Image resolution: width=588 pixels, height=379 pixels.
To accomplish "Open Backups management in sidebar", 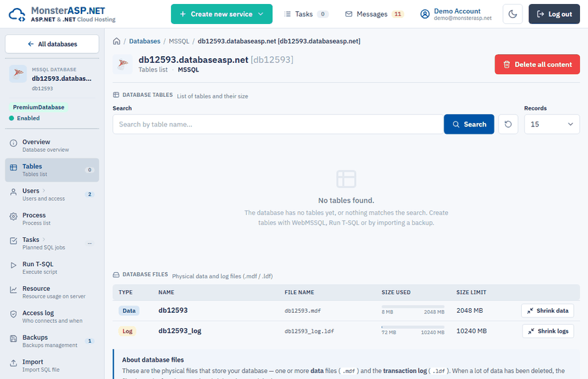I will click(52, 341).
